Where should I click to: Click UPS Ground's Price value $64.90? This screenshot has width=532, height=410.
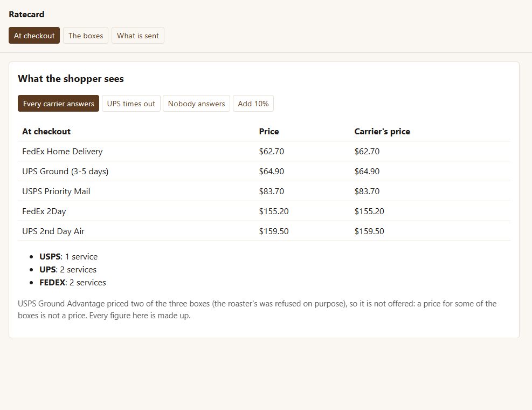(272, 171)
